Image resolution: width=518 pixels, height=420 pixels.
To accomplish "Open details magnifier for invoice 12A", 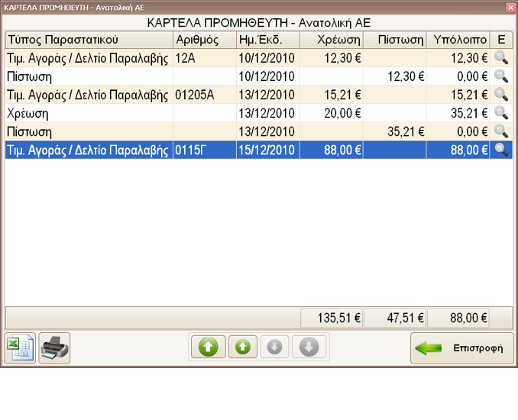I will click(501, 58).
